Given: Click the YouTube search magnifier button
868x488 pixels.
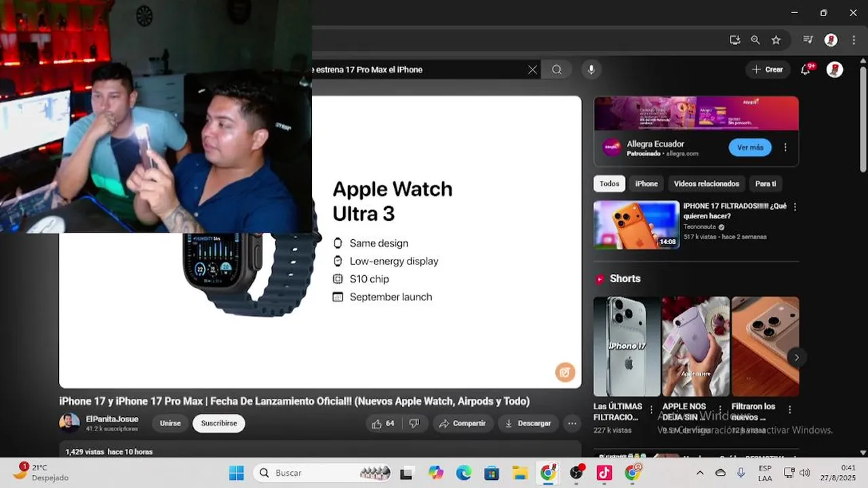Looking at the screenshot, I should click(x=557, y=69).
